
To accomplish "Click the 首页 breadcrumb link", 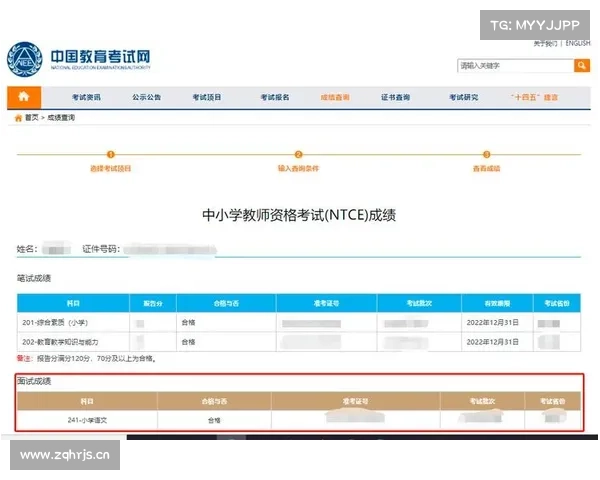I will point(32,118).
